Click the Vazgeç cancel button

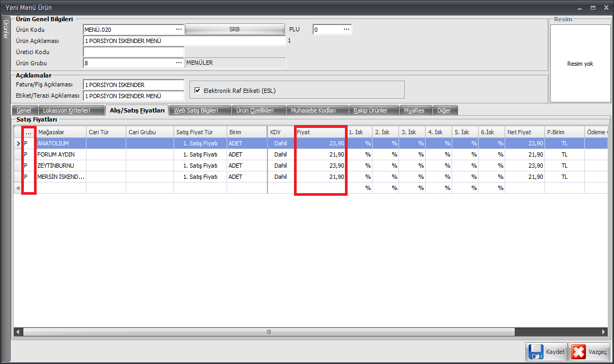pos(589,352)
